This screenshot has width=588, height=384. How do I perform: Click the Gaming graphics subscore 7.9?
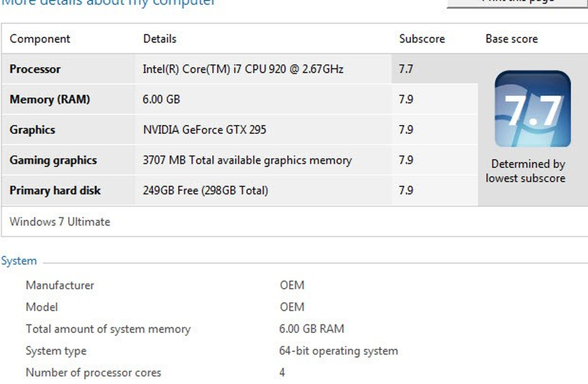pos(406,160)
